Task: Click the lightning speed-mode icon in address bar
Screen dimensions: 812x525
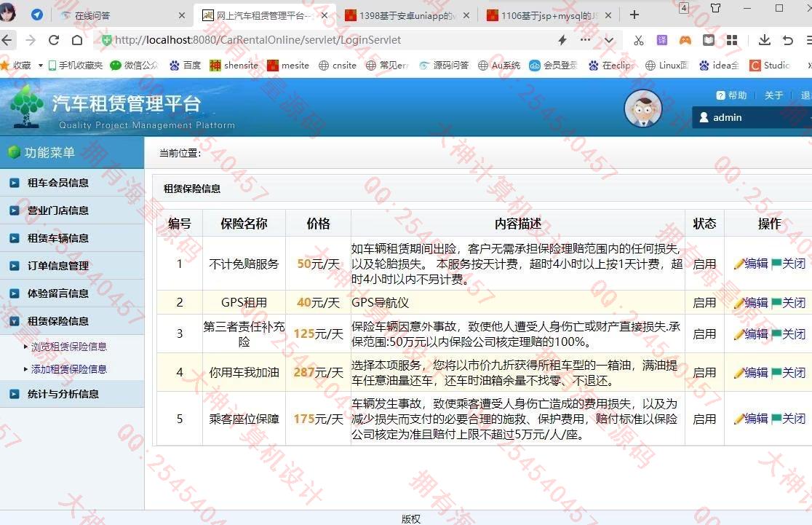Action: pos(562,40)
